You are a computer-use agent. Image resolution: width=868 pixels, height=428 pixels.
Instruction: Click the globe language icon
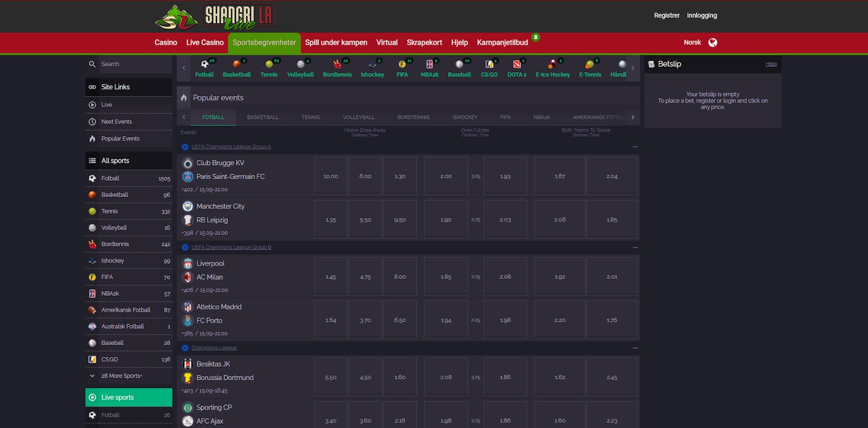[x=713, y=42]
